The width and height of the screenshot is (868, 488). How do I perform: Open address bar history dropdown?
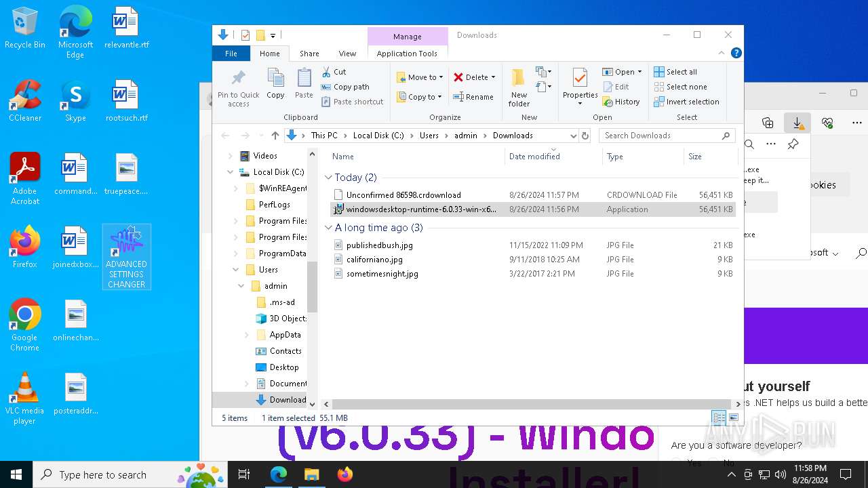[574, 136]
